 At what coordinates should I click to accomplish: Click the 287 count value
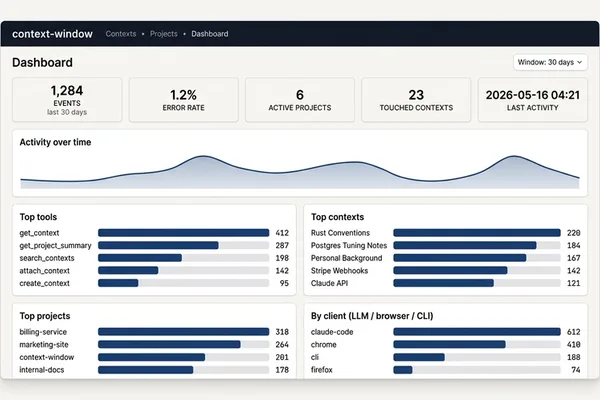(x=282, y=245)
